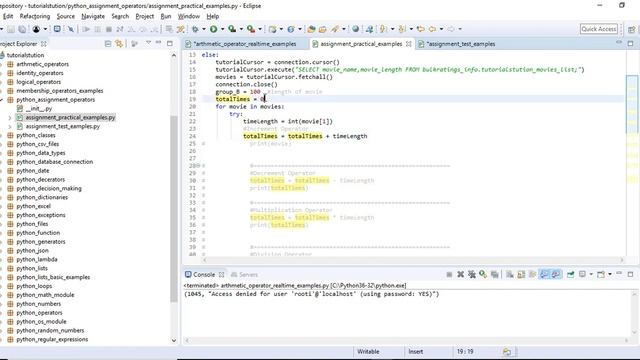This screenshot has height=360, width=640.
Task: Expand the assignment_practical_examples.py tree node
Action: [10, 118]
